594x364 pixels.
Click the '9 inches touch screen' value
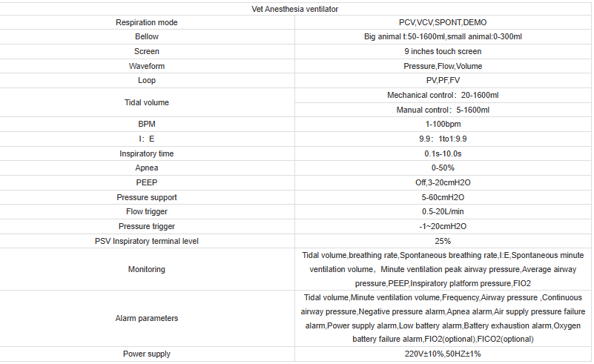(x=443, y=51)
